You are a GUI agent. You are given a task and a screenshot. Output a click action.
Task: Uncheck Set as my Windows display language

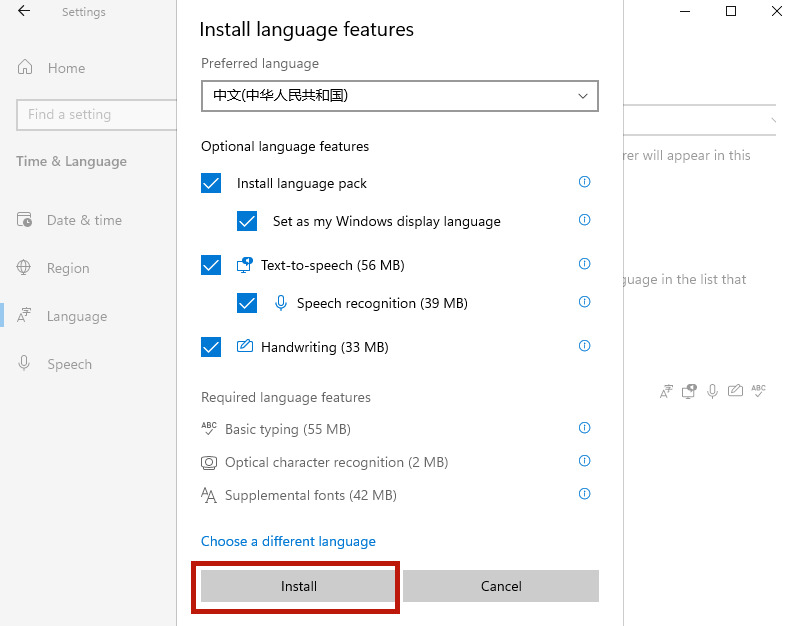247,221
